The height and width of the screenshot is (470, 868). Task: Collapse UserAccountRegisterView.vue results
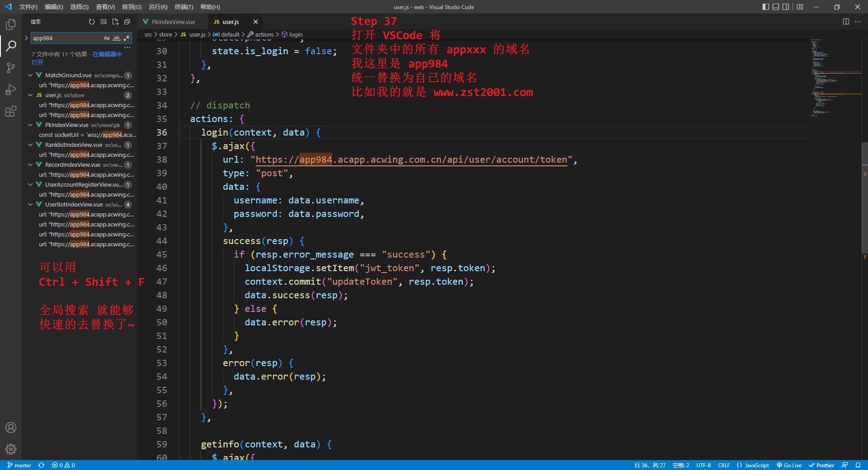click(30, 185)
